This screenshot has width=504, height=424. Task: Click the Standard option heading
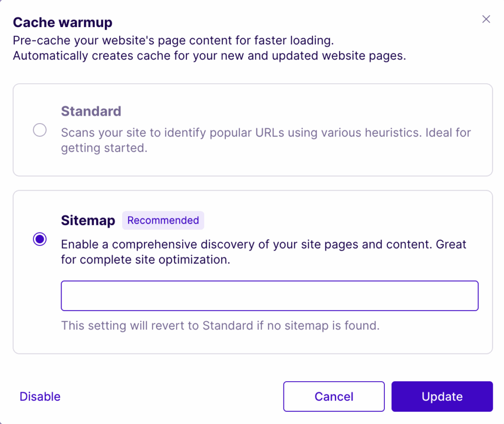coord(91,111)
